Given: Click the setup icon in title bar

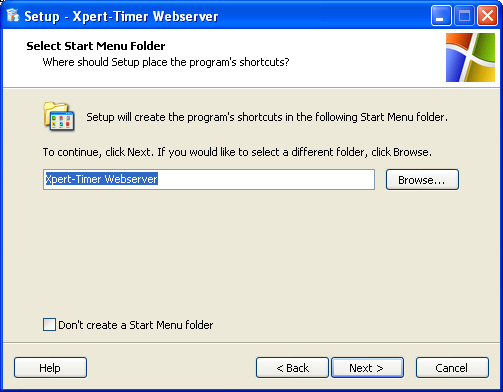Looking at the screenshot, I should tap(13, 15).
